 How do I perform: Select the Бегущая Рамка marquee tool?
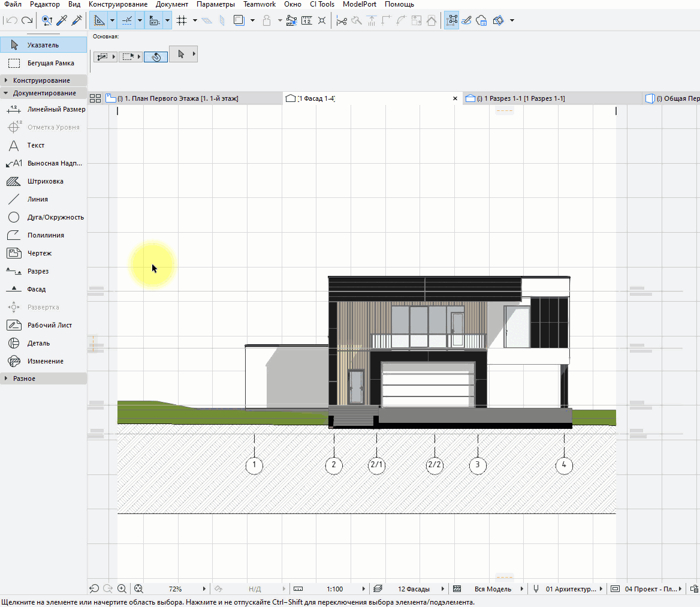pyautogui.click(x=50, y=63)
